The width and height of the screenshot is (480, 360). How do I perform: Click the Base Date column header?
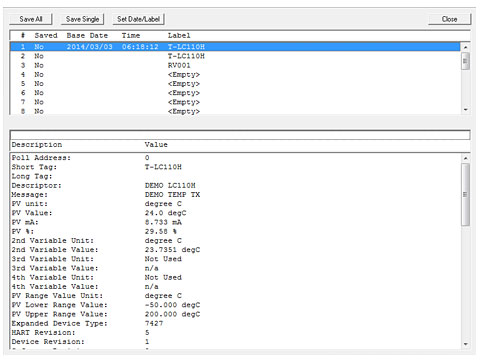[87, 35]
